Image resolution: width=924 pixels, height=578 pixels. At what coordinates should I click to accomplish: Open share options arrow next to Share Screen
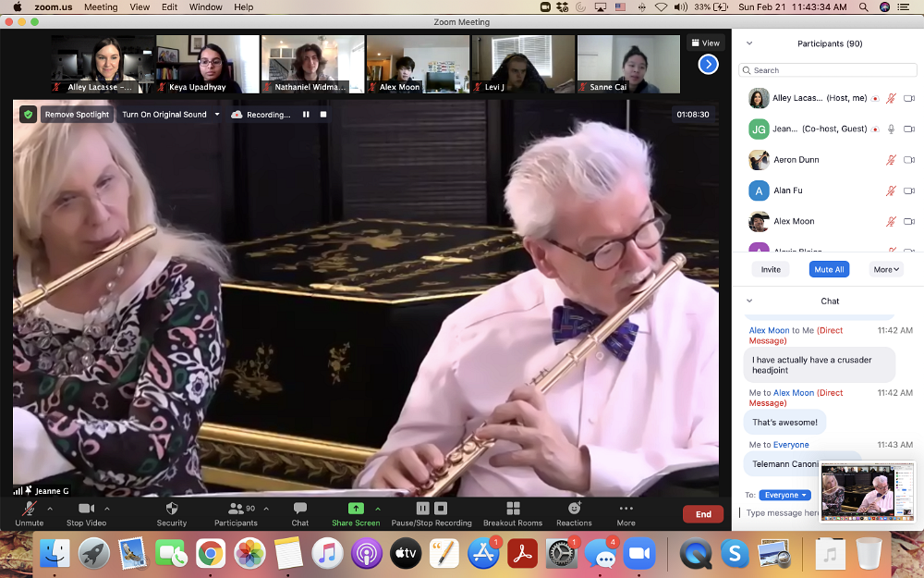[x=378, y=509]
